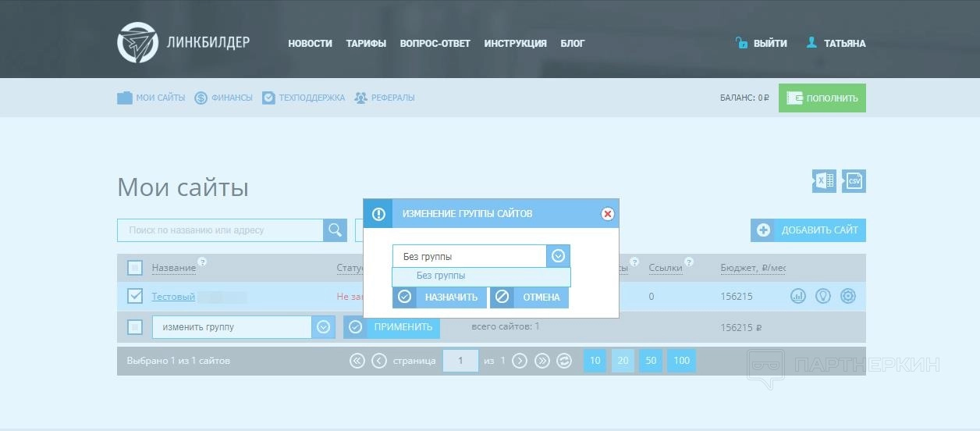Refresh the sites table

click(564, 361)
